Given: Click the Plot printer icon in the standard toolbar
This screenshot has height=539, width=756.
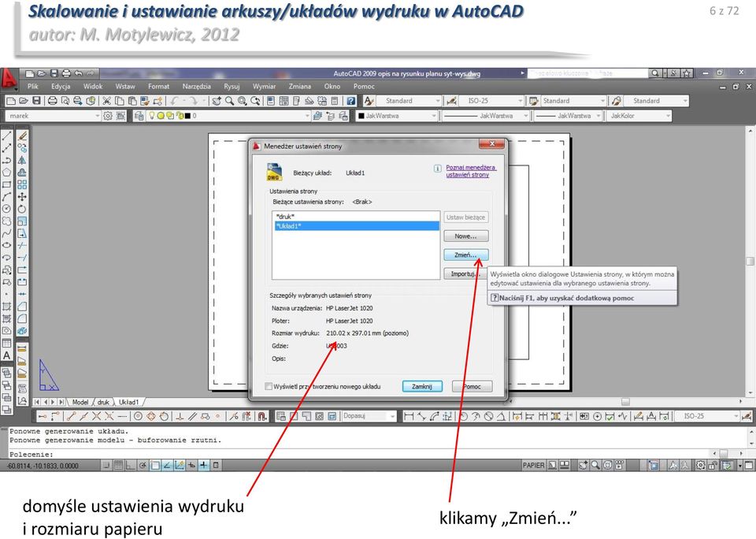Looking at the screenshot, I should [53, 101].
